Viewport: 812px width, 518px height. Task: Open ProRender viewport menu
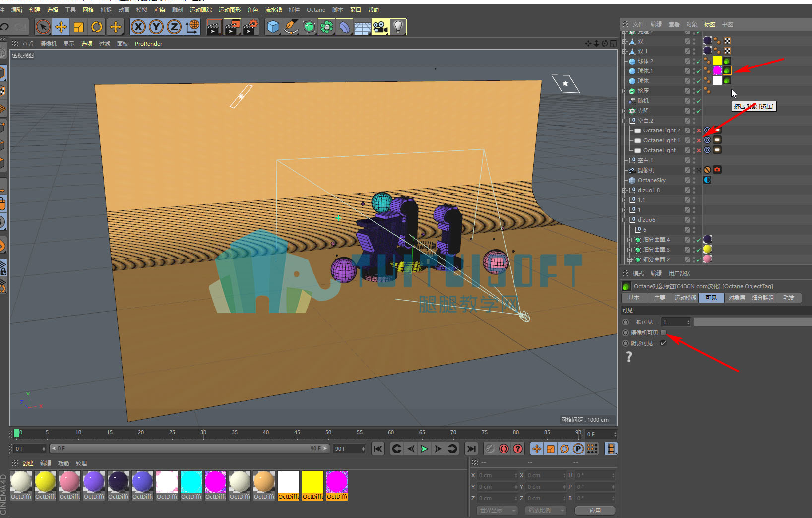coord(149,44)
